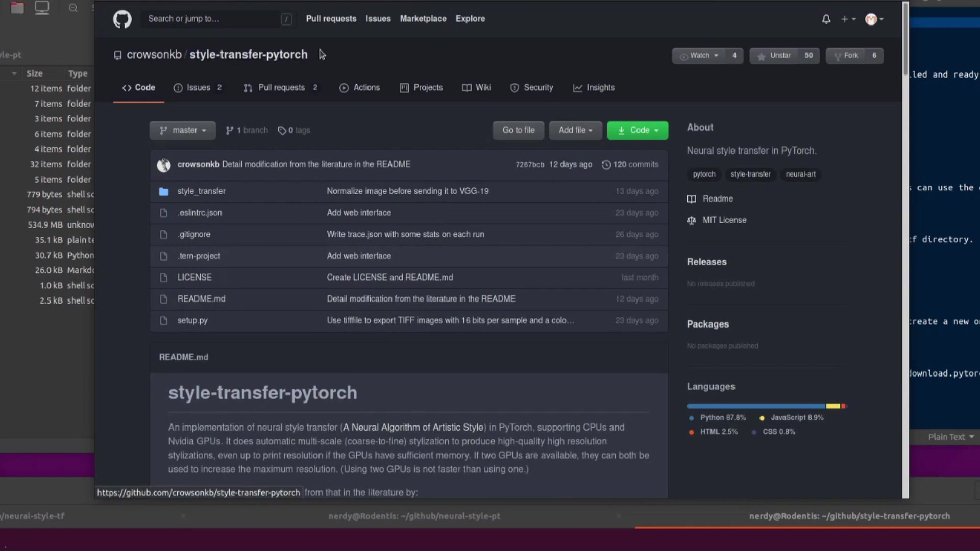Screen dimensions: 980x551
Task: Open the Releases section heading
Action: (x=706, y=262)
